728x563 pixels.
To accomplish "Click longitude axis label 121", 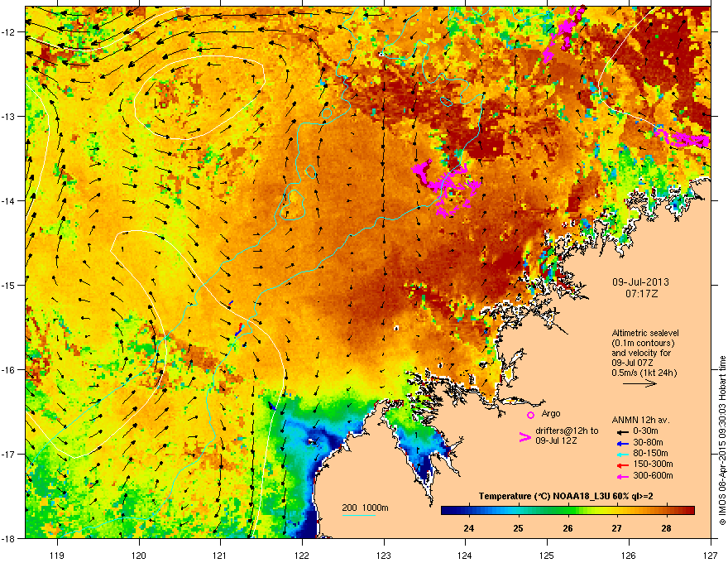I will 220,556.
